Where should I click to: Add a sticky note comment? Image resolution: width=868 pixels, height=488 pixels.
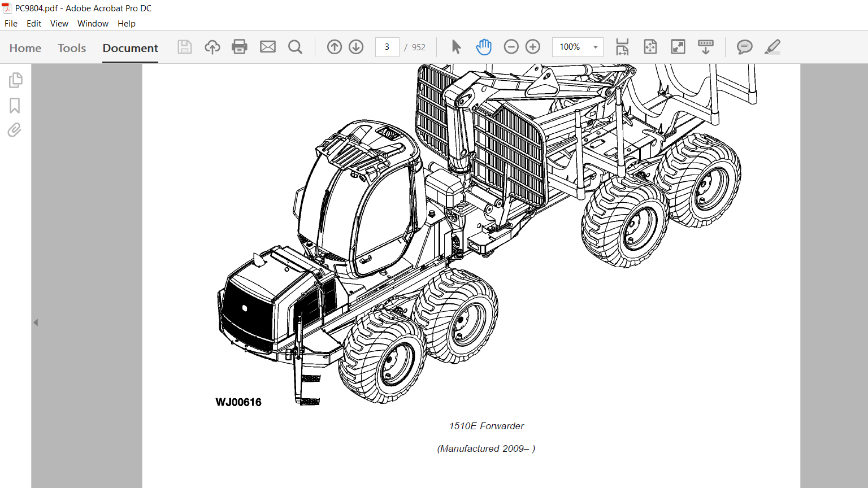point(745,47)
